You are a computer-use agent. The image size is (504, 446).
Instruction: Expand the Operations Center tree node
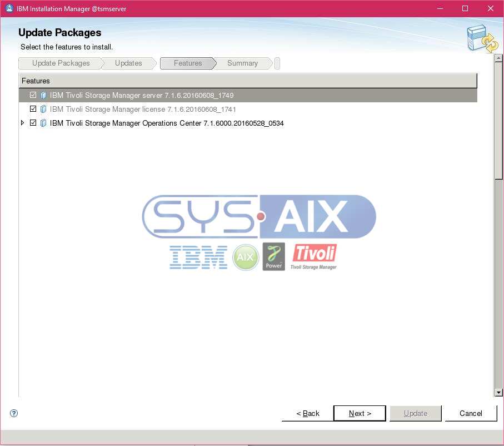click(x=22, y=122)
